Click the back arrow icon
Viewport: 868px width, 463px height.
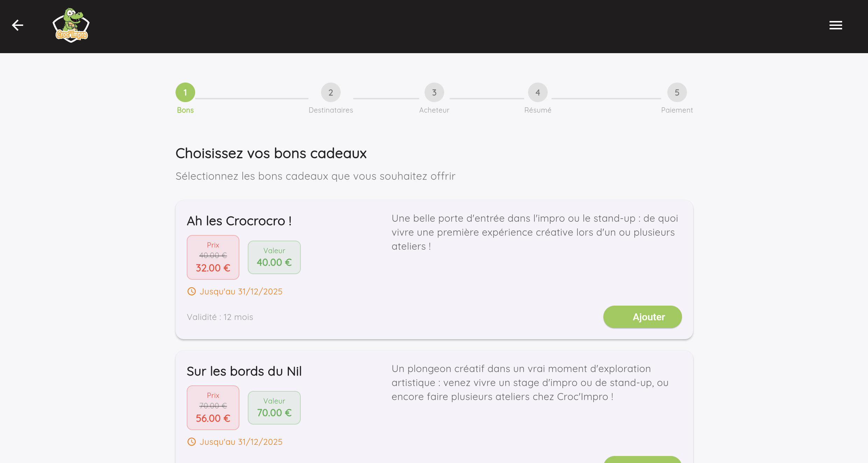click(x=17, y=25)
